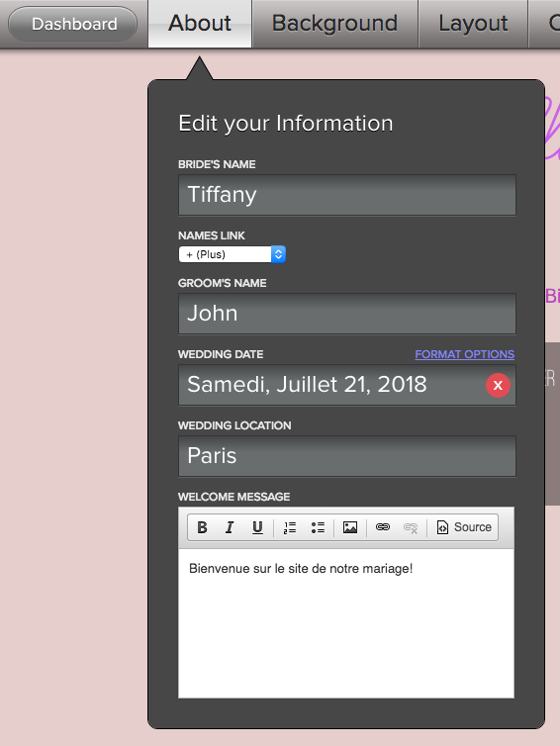The height and width of the screenshot is (746, 560).
Task: Insert a bulleted list in welcome message
Action: (318, 527)
